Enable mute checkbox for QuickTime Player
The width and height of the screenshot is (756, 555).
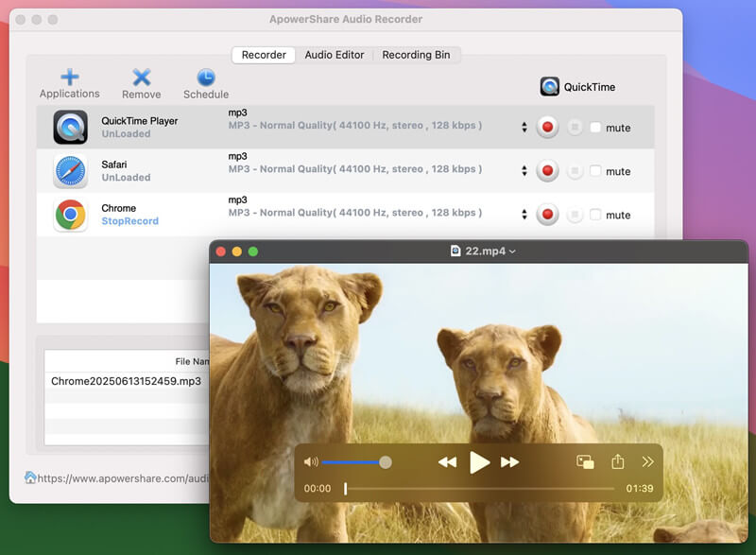pyautogui.click(x=595, y=128)
